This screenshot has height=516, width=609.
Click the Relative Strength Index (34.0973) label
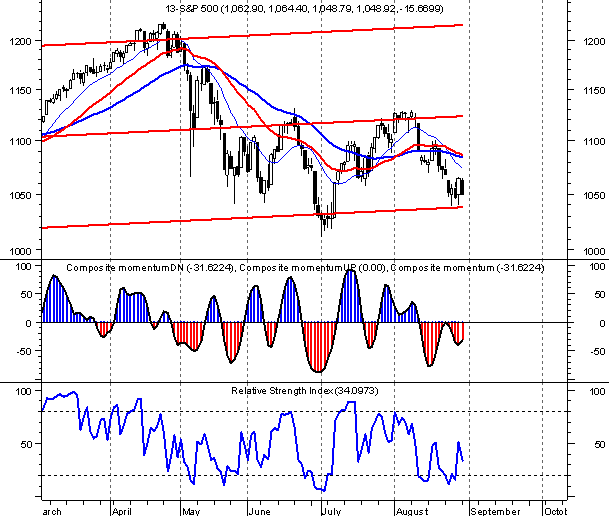[x=304, y=391]
